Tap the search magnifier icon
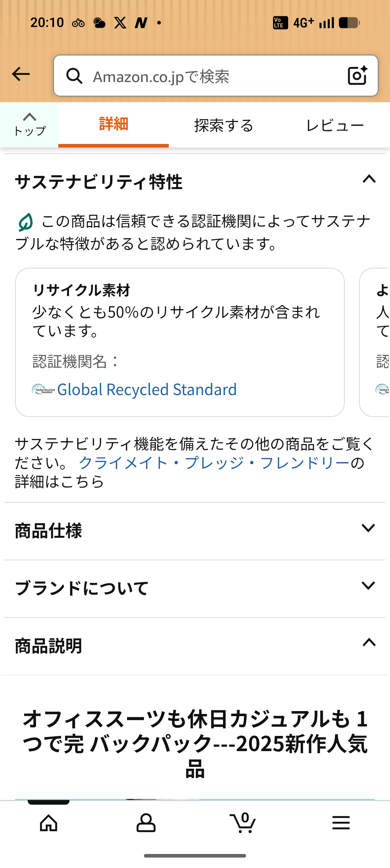 click(74, 76)
